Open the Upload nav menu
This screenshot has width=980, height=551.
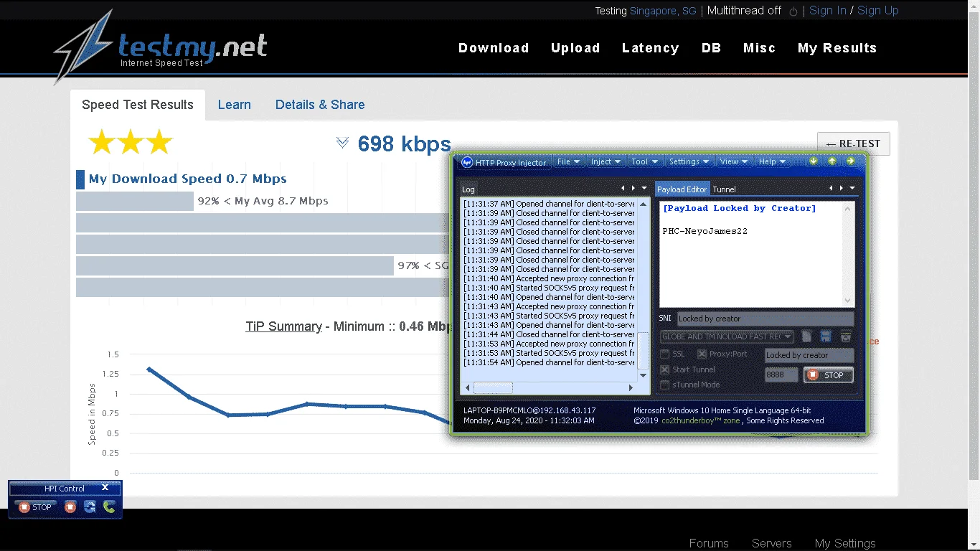(575, 48)
